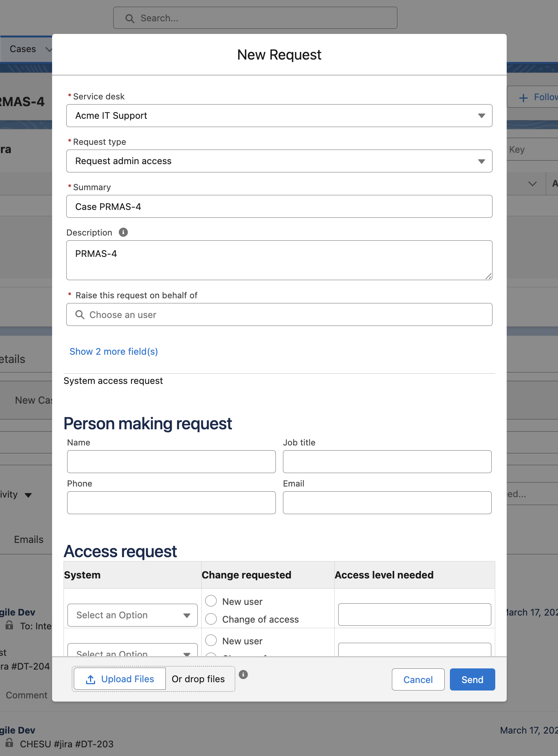Click the plus icon next to Follow

pos(523,97)
